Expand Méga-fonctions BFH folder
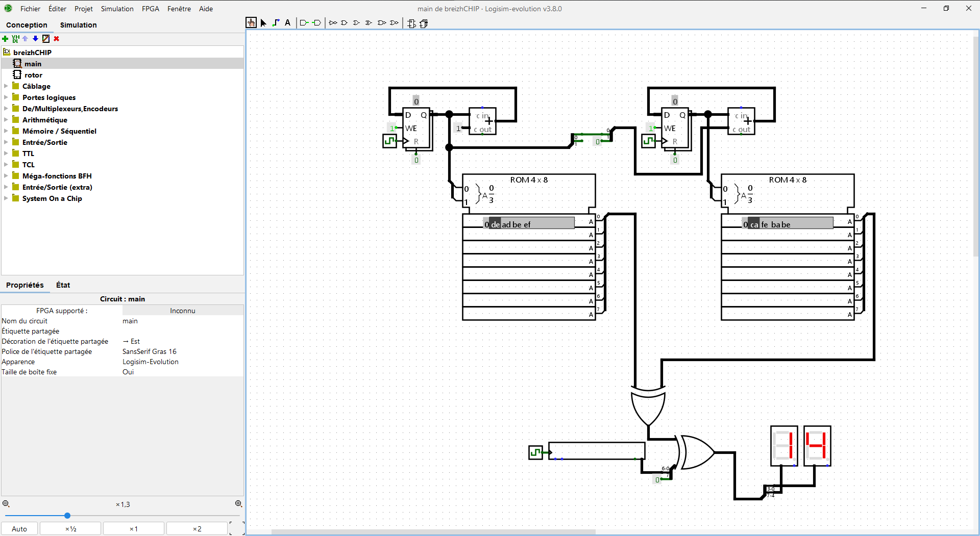Viewport: 980px width, 536px height. (x=6, y=176)
